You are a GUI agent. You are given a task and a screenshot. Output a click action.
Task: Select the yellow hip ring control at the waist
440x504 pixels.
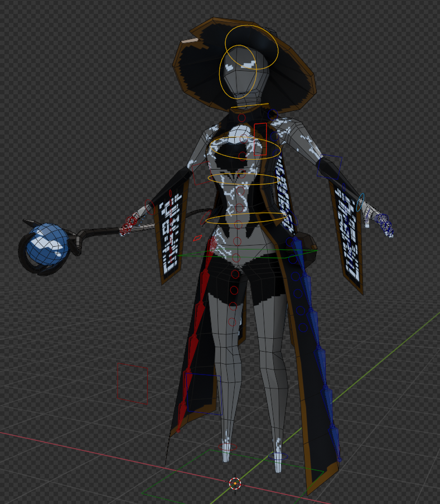(x=246, y=219)
